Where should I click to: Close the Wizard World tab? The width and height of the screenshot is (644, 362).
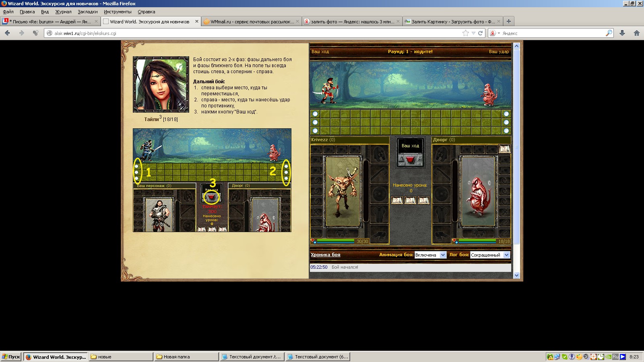tap(197, 21)
